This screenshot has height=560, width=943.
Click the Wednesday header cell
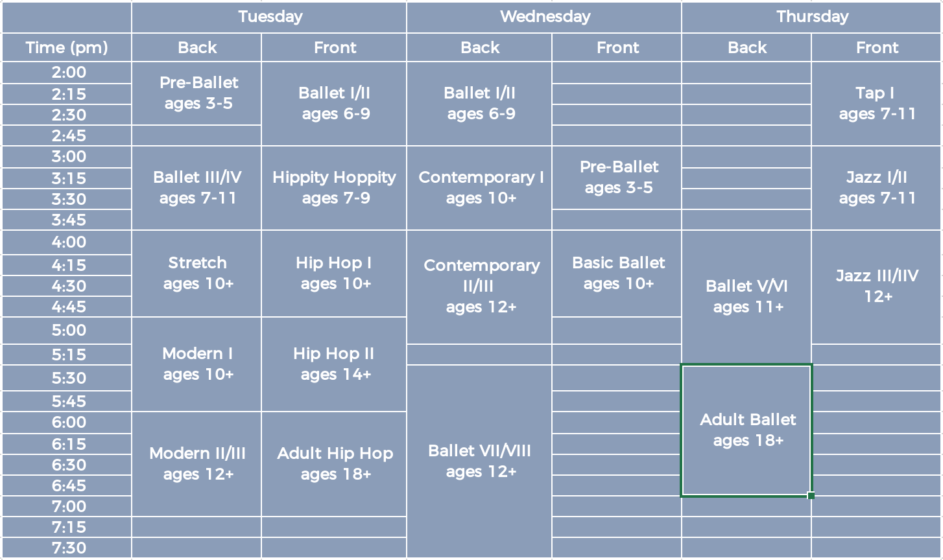tap(544, 17)
